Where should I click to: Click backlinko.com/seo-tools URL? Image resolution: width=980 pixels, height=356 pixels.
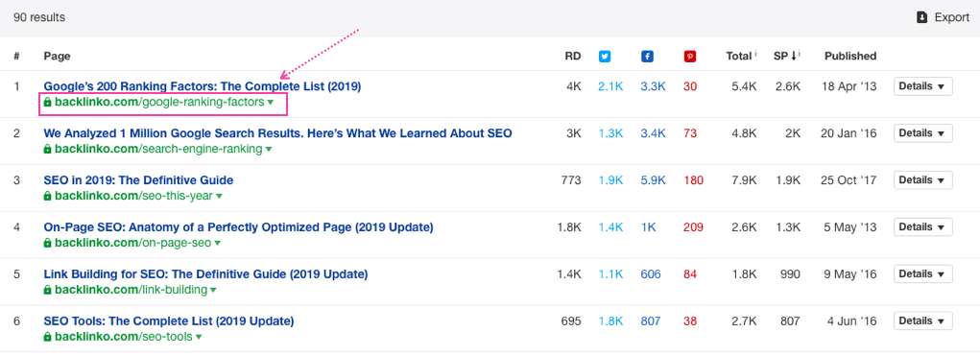pyautogui.click(x=124, y=337)
